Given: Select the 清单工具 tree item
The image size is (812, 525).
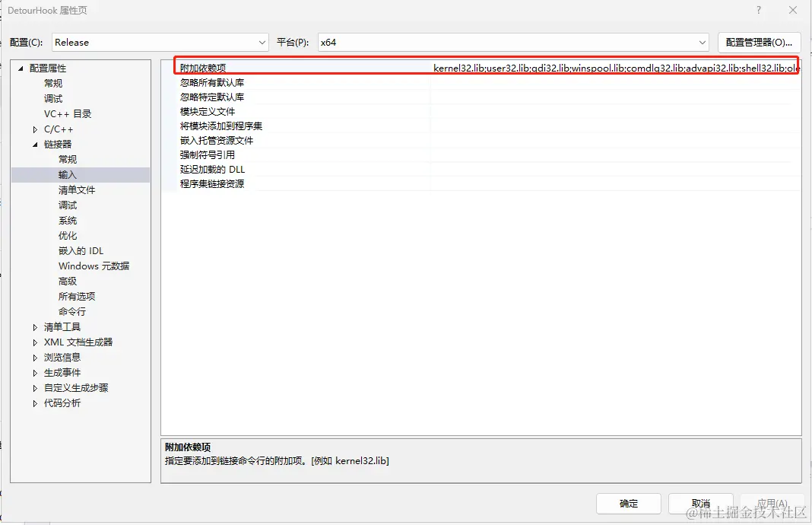Looking at the screenshot, I should 62,327.
